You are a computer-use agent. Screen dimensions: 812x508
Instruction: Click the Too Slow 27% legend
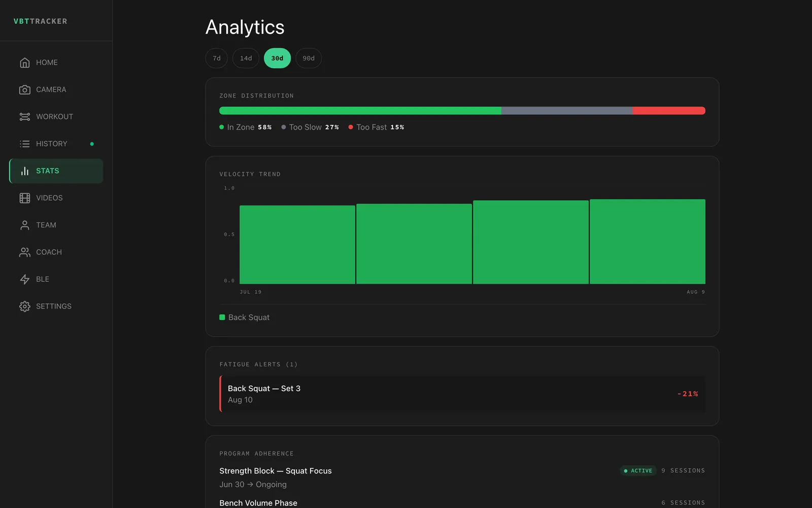(310, 127)
